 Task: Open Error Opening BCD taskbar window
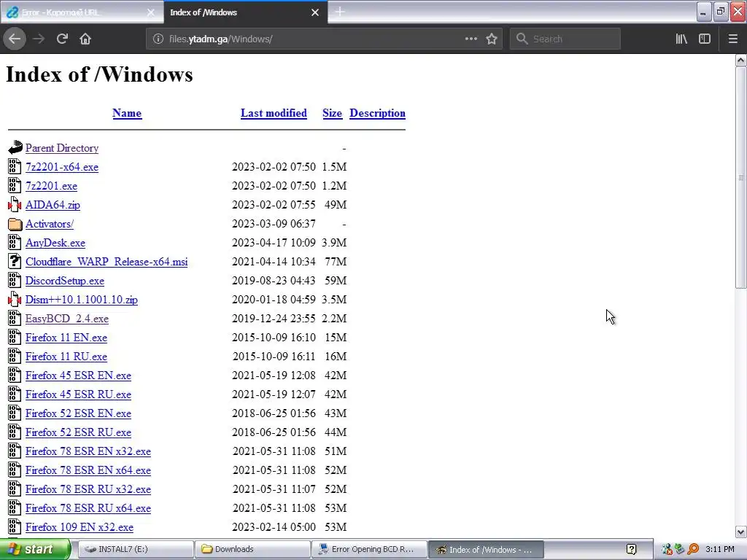click(x=368, y=550)
